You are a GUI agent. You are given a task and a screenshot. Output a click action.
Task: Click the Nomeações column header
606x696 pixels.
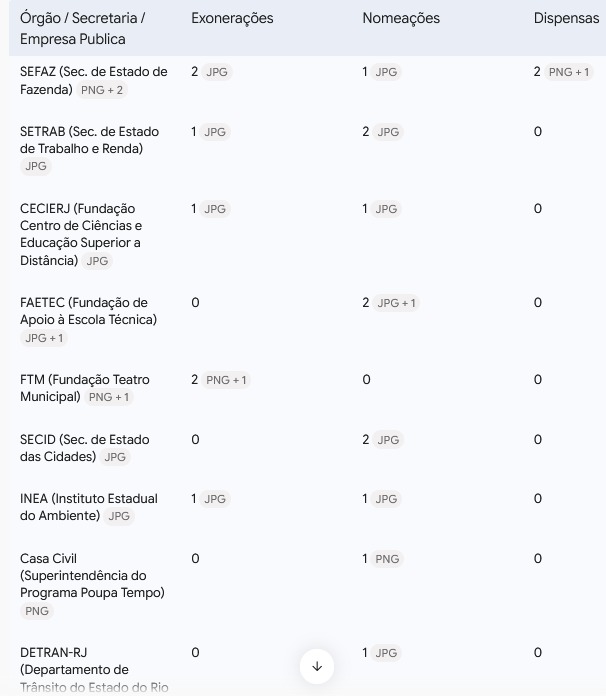[x=401, y=18]
